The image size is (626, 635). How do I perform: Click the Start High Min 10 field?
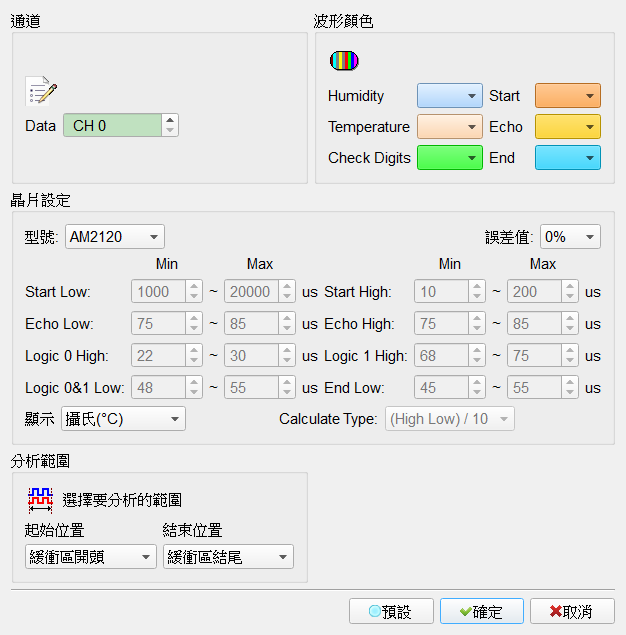click(441, 291)
